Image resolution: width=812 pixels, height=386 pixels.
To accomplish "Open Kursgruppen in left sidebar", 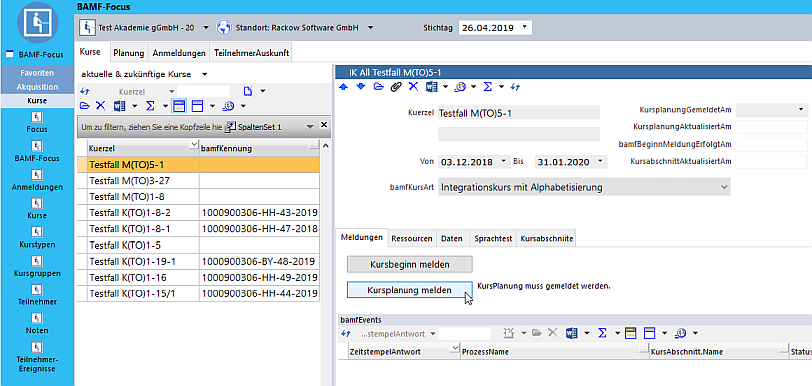I will point(37,267).
